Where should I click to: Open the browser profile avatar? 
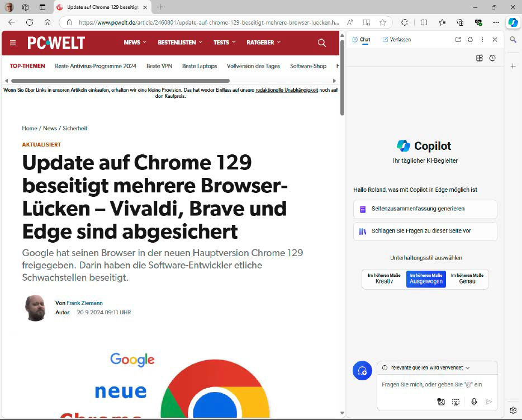(9, 7)
